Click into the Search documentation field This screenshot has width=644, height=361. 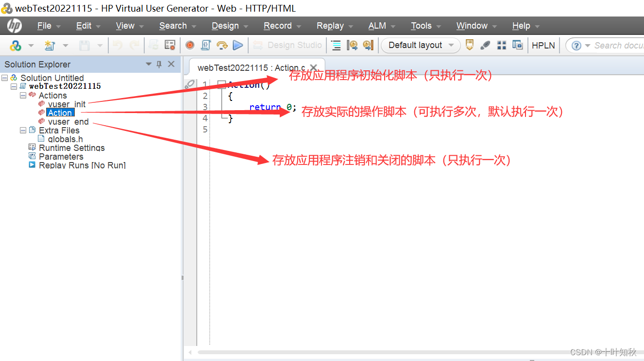click(x=619, y=46)
